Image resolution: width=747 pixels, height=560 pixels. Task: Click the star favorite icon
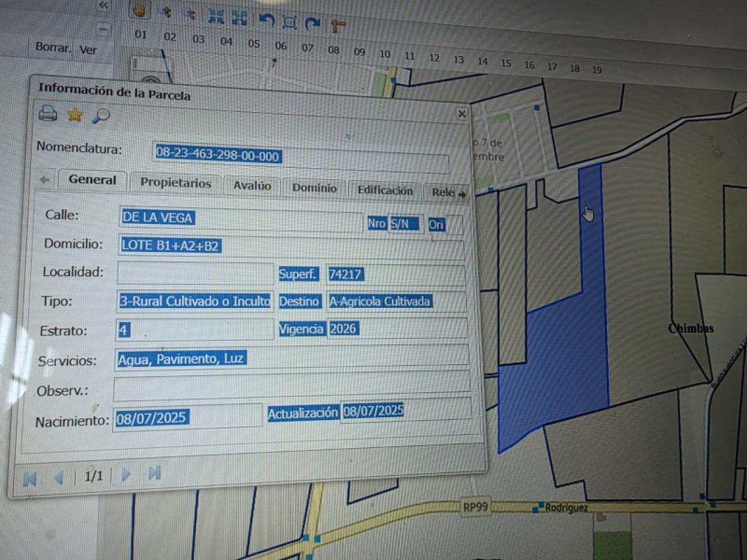click(x=75, y=115)
